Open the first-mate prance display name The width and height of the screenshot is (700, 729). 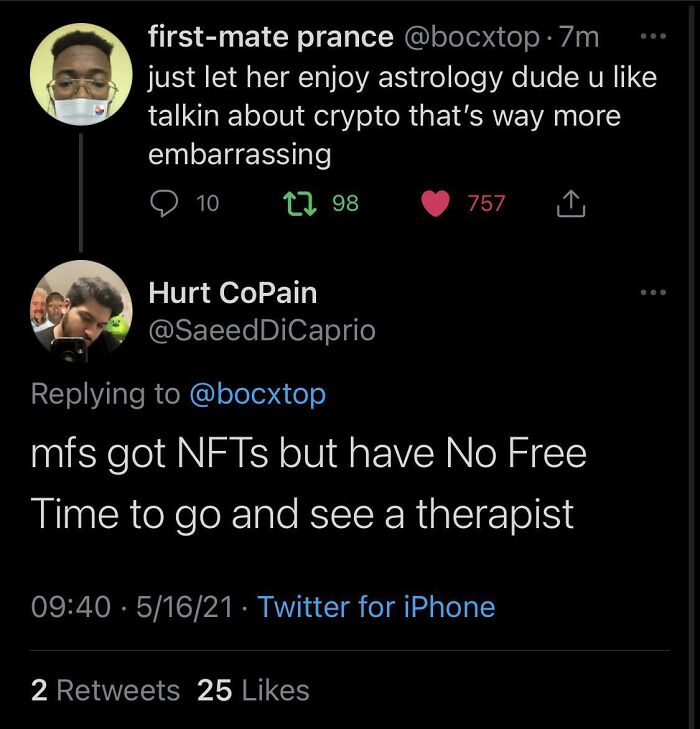pyautogui.click(x=270, y=37)
